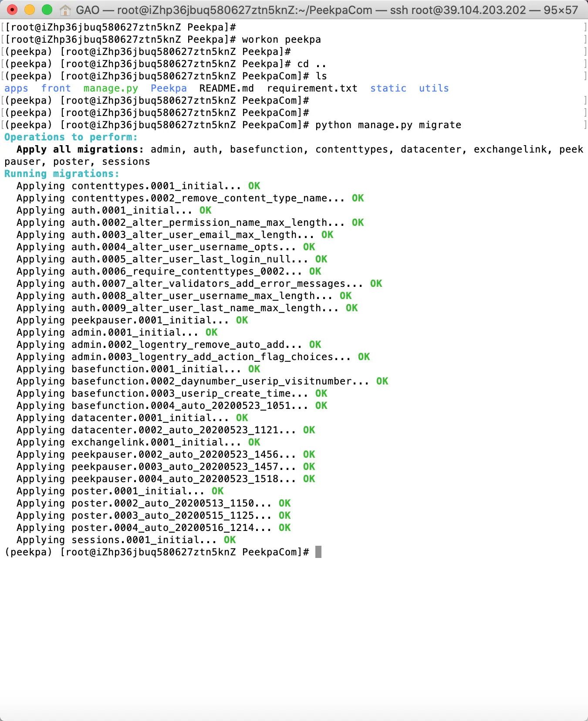This screenshot has width=588, height=721.
Task: Click the peekpauser.0002_auto_20200523_1456 line
Action: pos(166,455)
